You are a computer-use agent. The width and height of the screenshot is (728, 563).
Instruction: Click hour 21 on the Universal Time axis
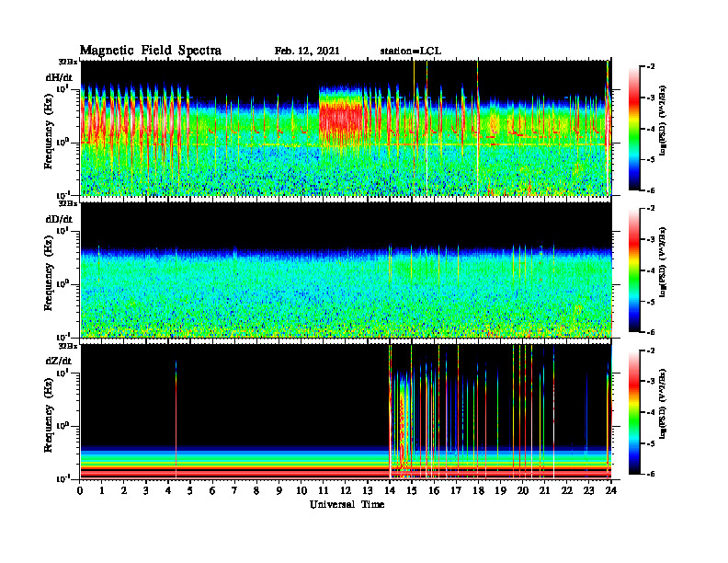pyautogui.click(x=544, y=491)
